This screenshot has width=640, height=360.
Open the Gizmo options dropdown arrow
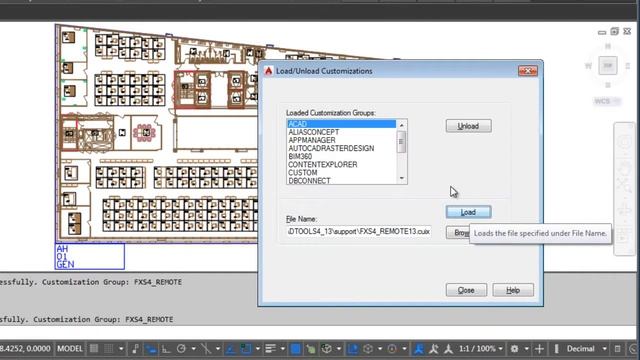click(404, 349)
